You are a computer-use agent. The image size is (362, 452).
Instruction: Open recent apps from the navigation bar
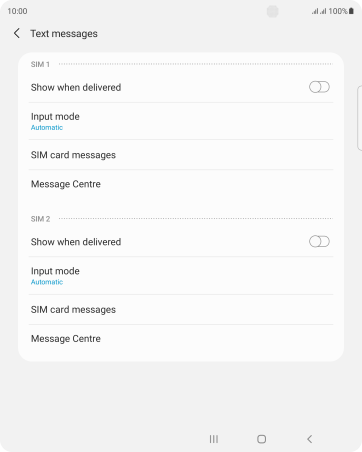214,439
